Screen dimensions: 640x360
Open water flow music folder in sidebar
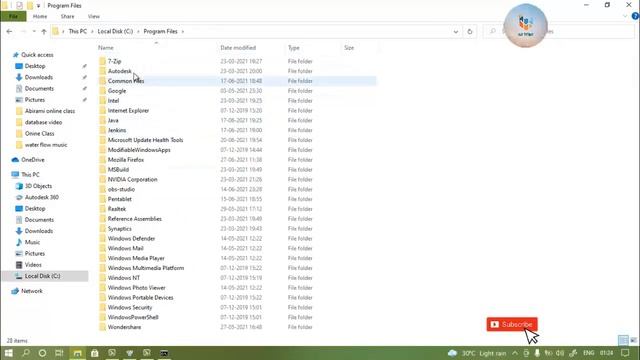46,145
